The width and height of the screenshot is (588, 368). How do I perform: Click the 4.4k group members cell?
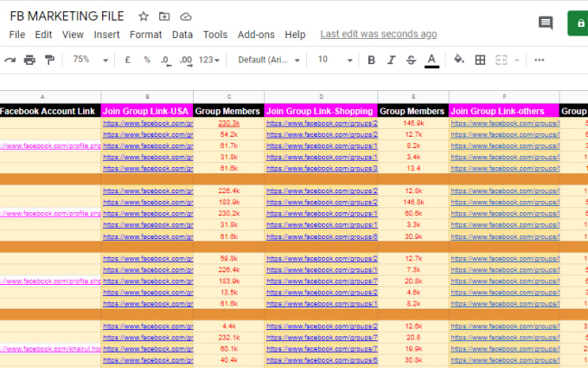229,326
